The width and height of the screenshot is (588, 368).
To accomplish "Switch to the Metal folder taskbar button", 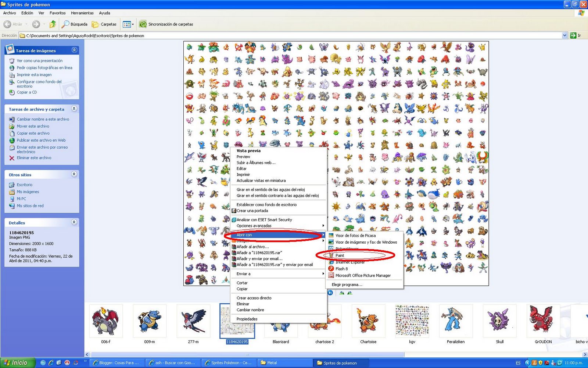I will [286, 363].
